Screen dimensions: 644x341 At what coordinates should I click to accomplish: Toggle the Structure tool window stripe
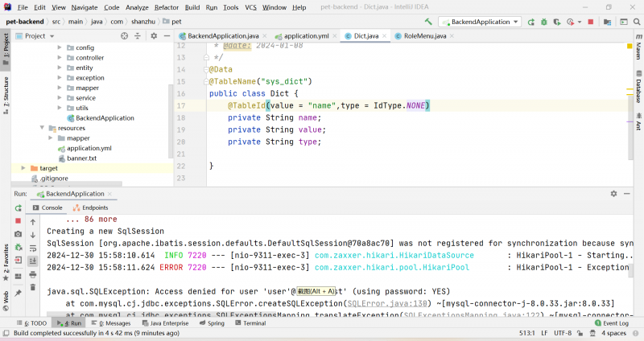tap(6, 95)
